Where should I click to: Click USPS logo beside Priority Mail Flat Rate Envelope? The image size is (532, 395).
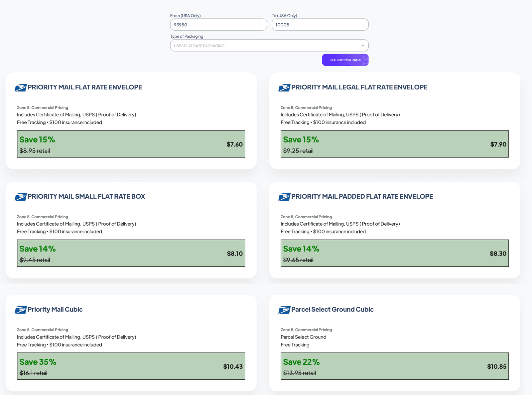[20, 88]
